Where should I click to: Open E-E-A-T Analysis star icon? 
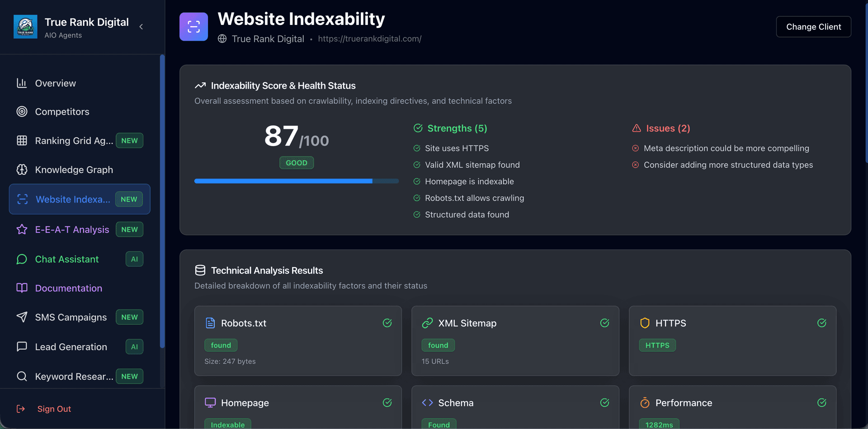point(22,230)
